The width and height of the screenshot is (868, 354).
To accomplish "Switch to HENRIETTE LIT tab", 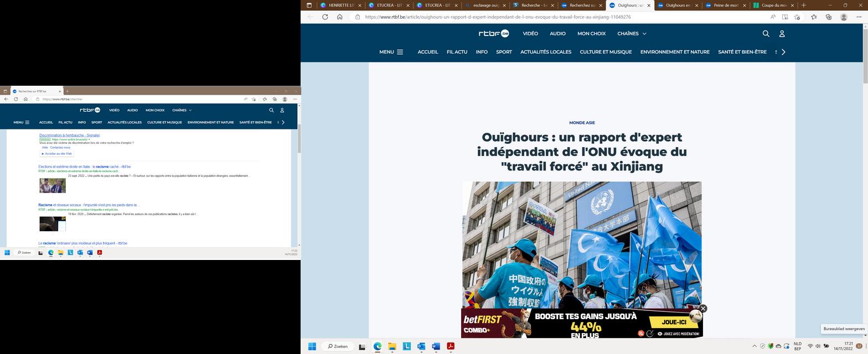I will (341, 6).
